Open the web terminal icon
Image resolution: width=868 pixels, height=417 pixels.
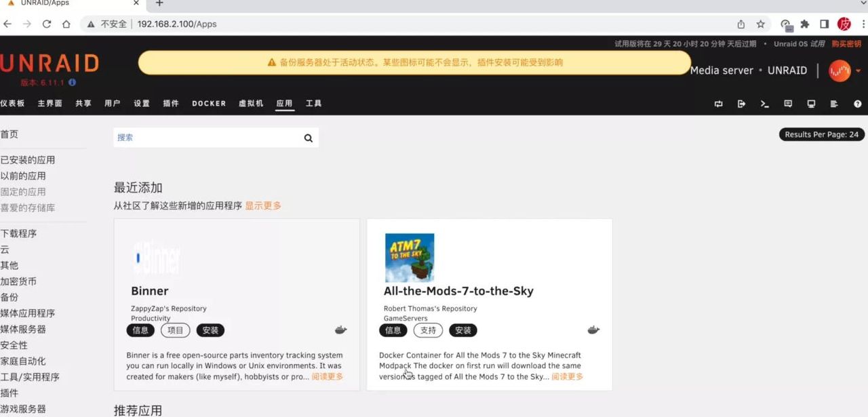click(x=765, y=104)
